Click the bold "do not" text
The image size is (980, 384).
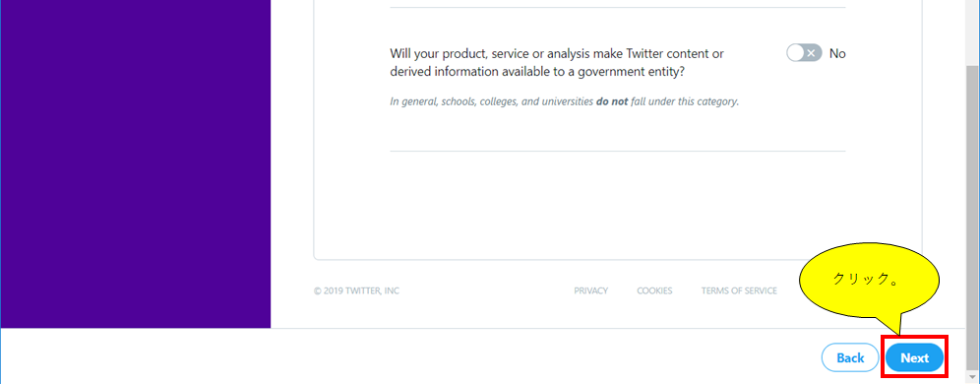tap(612, 101)
